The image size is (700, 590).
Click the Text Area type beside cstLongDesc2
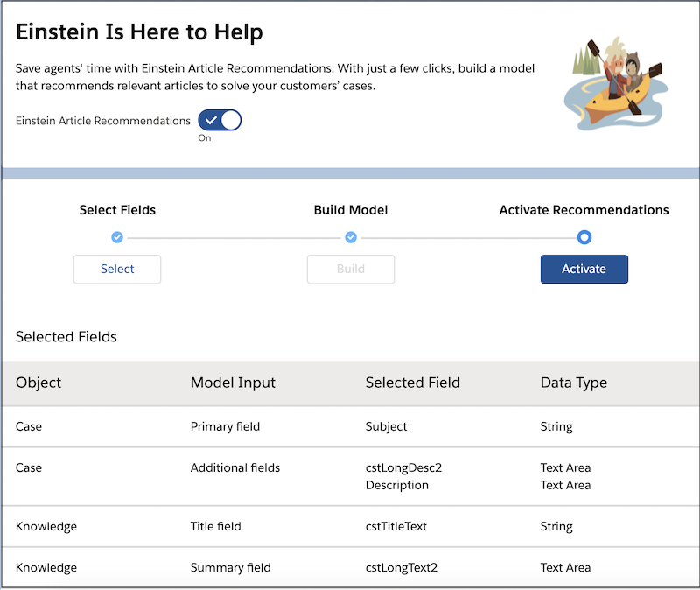(565, 467)
